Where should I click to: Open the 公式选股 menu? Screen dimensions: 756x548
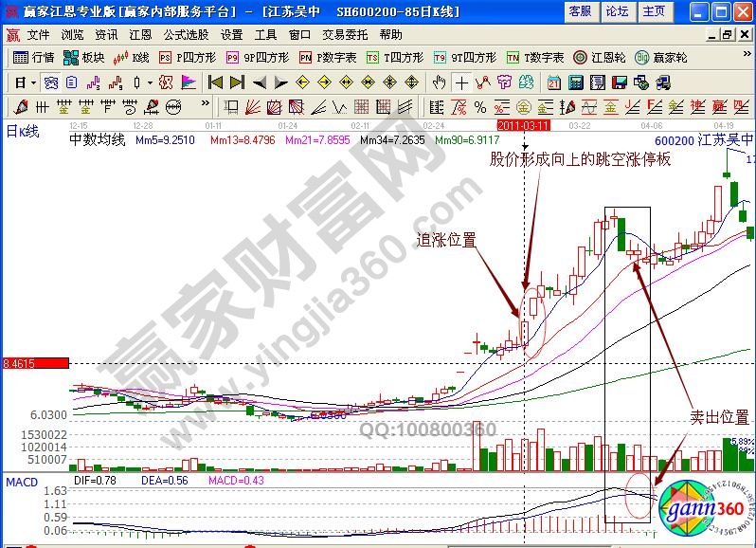188,34
